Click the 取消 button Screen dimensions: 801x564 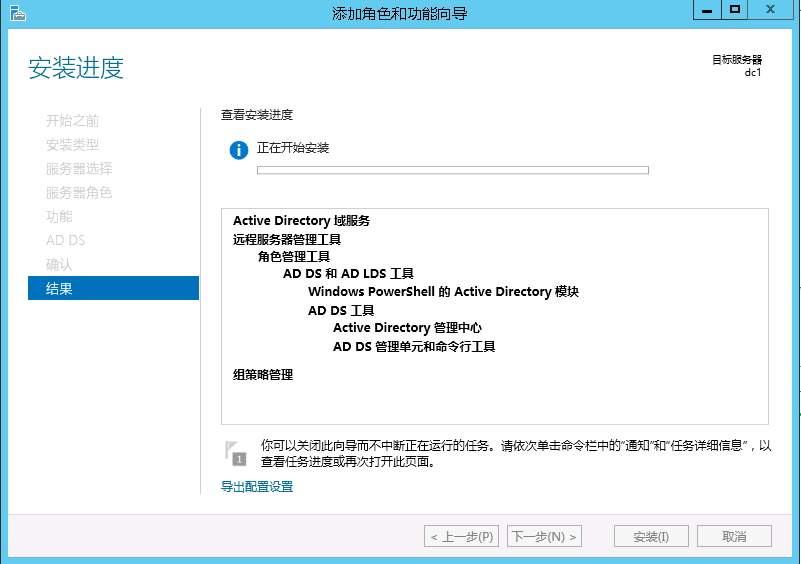tap(734, 536)
